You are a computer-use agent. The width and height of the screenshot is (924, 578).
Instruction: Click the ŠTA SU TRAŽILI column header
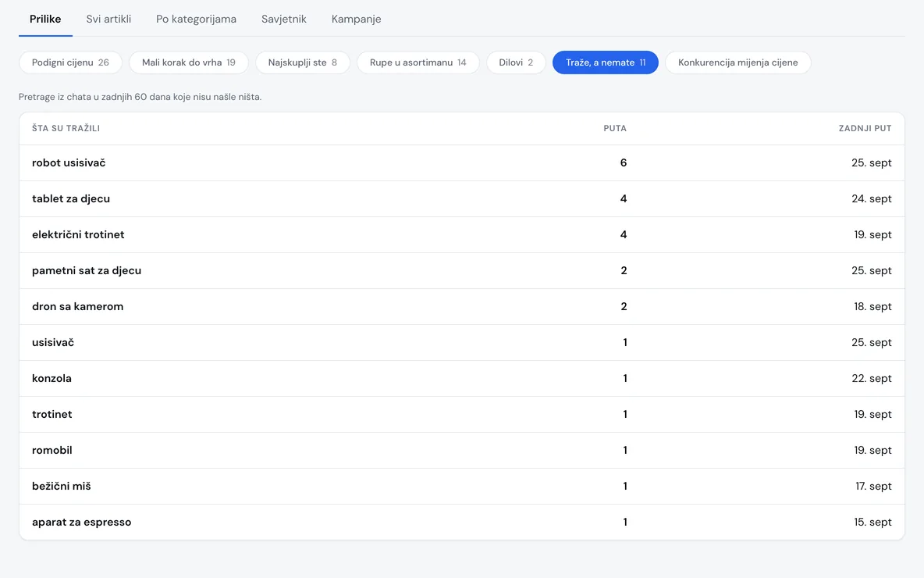(x=66, y=128)
